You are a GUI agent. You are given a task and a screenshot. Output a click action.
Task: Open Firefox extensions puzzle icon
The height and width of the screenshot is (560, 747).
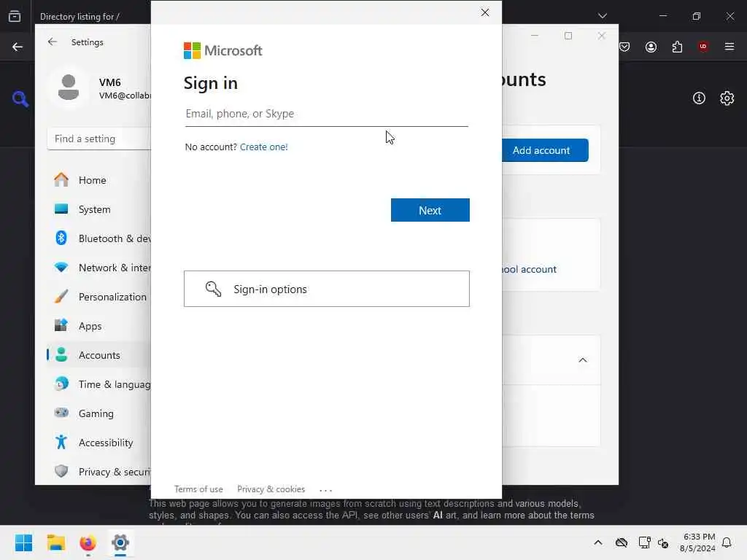(677, 47)
